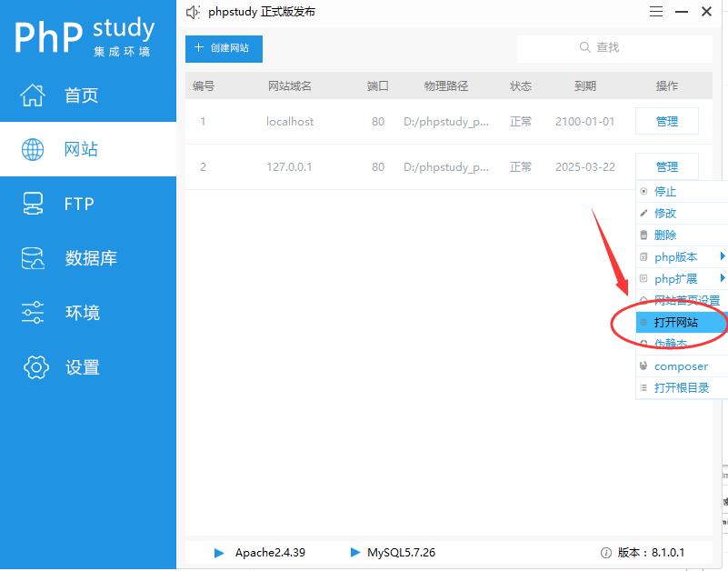Select 打开网站 from context menu
The height and width of the screenshot is (571, 728).
676,323
